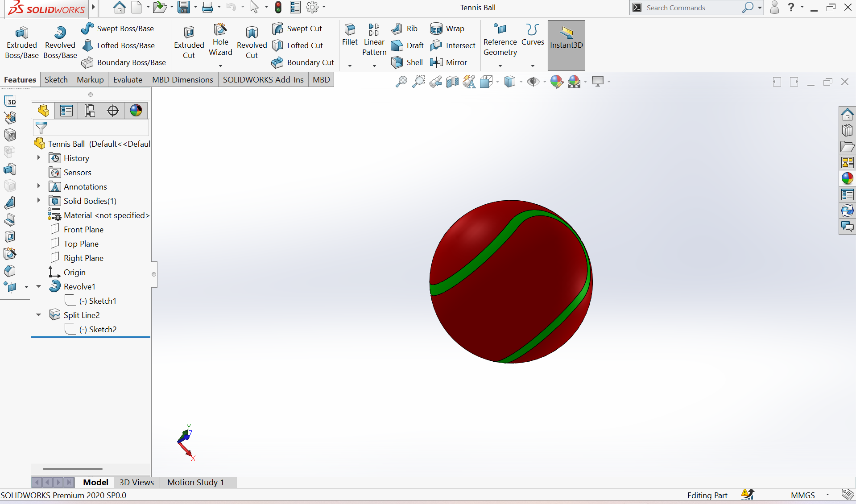Click the MMGS unit system button
856x504 pixels.
[x=802, y=495]
